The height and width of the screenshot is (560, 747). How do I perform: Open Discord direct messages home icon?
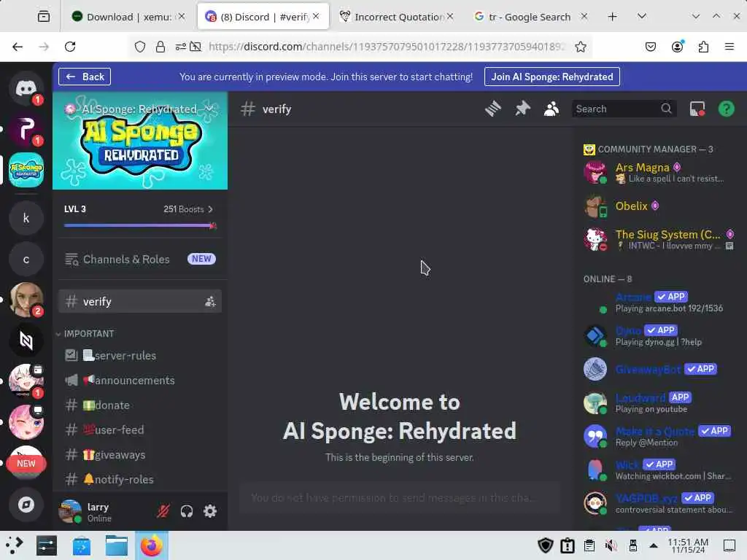click(26, 88)
